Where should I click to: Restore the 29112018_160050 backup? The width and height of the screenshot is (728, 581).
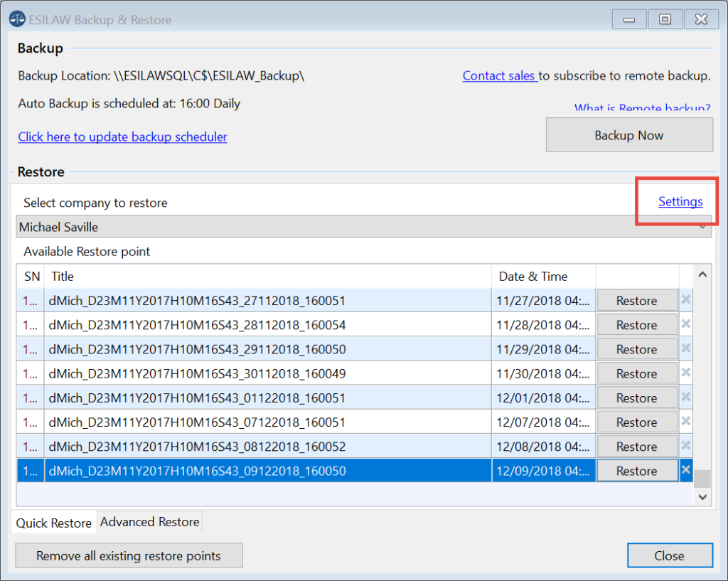coord(636,349)
